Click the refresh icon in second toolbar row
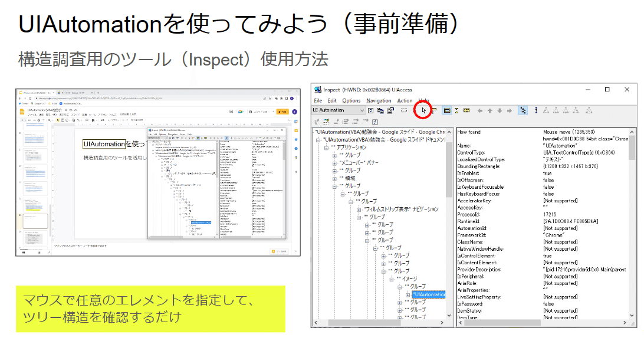 pyautogui.click(x=375, y=122)
